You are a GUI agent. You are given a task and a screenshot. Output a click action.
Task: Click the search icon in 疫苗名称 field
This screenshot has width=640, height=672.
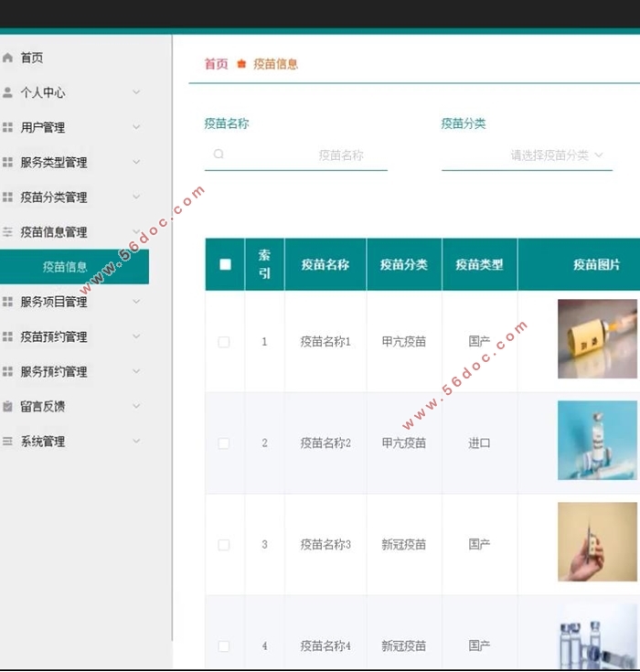tap(219, 155)
